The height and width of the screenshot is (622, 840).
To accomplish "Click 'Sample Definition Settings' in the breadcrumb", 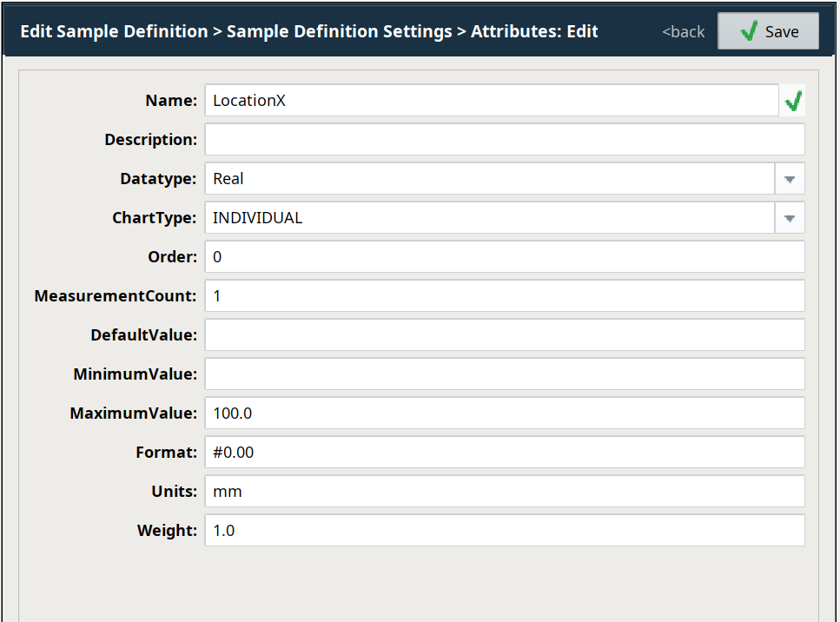I will click(339, 32).
